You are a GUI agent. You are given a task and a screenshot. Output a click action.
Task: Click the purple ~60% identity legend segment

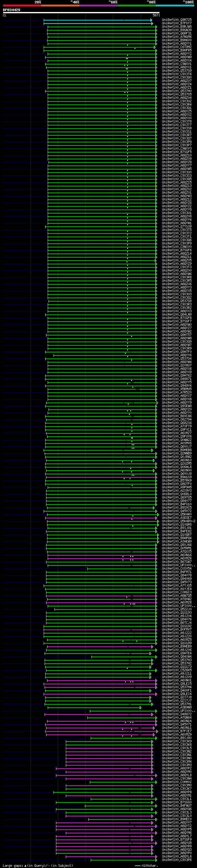99,6
